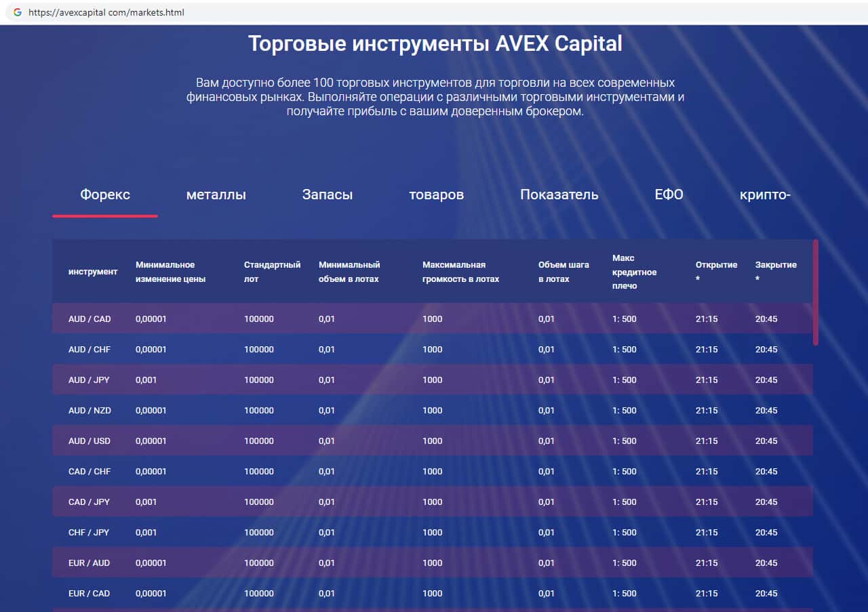Show the товаров tab
Screen dimensions: 868x612
[x=437, y=195]
